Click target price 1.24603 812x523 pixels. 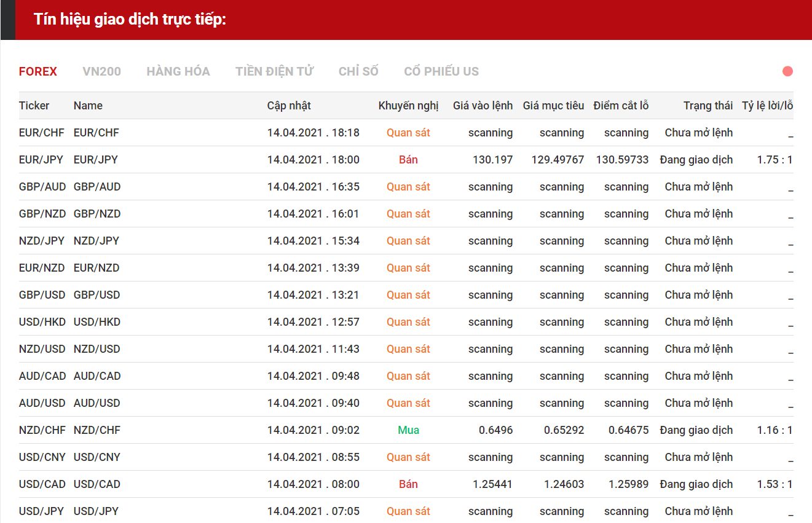click(564, 484)
